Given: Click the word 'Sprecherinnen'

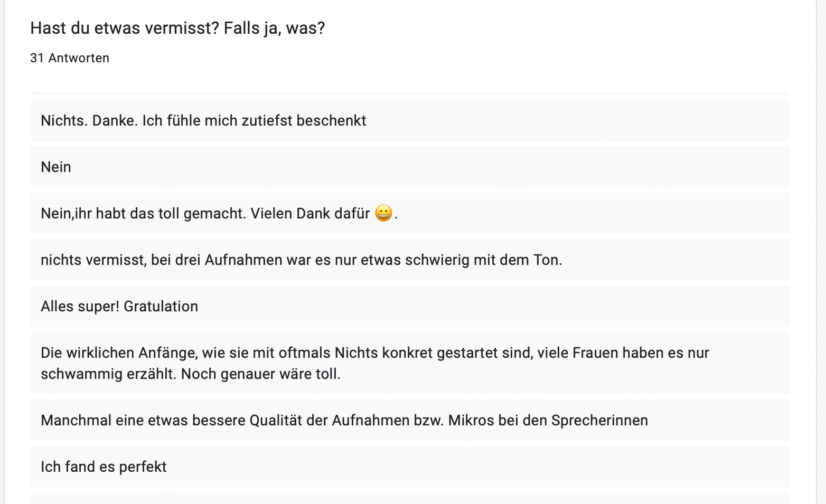Looking at the screenshot, I should coord(599,421).
